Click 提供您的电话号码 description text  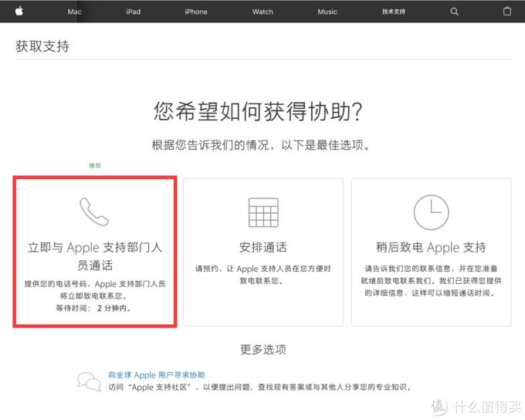[x=95, y=290]
